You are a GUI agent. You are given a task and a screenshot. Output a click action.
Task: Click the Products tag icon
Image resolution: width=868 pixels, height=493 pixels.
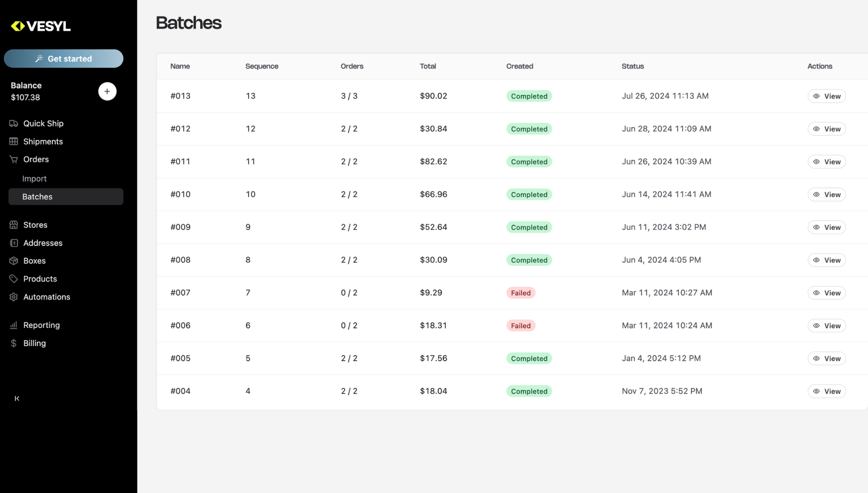(14, 279)
